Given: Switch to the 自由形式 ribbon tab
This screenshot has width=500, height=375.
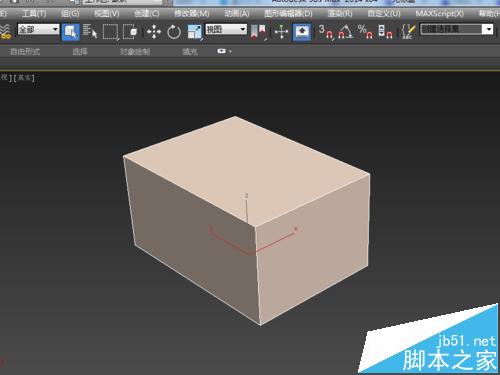Looking at the screenshot, I should pyautogui.click(x=25, y=52).
